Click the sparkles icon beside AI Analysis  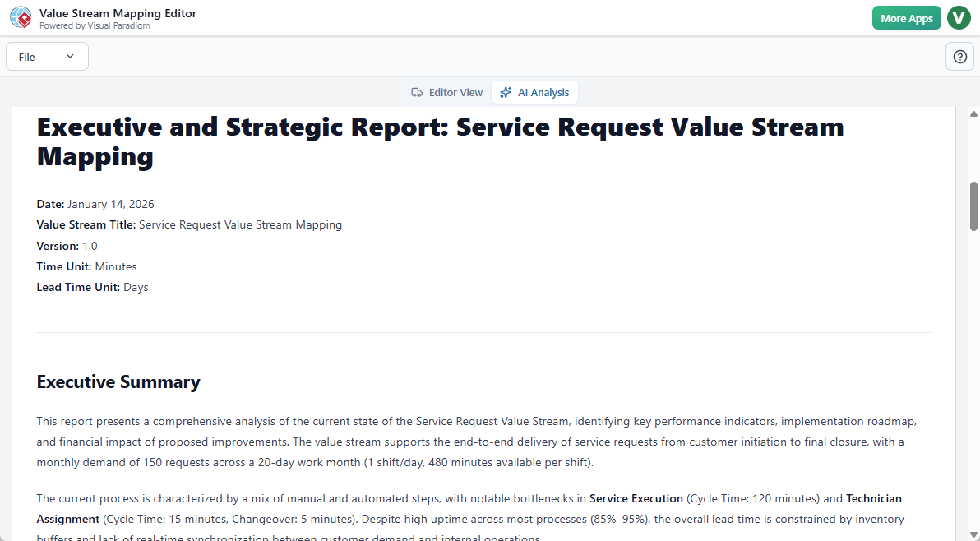pos(505,92)
